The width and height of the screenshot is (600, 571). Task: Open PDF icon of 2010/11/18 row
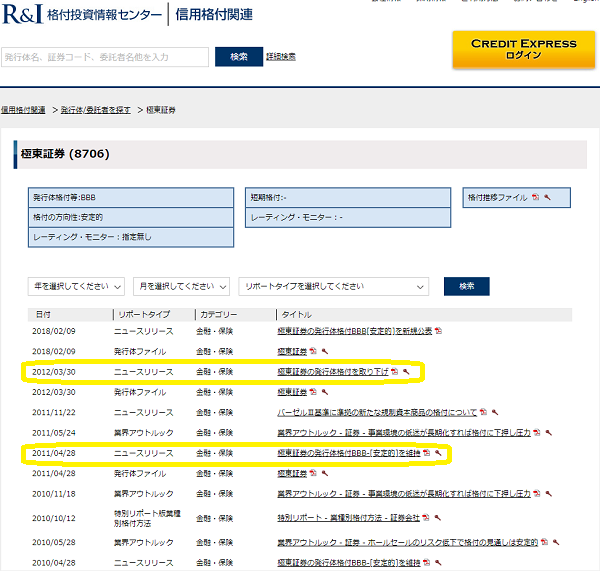pos(537,493)
